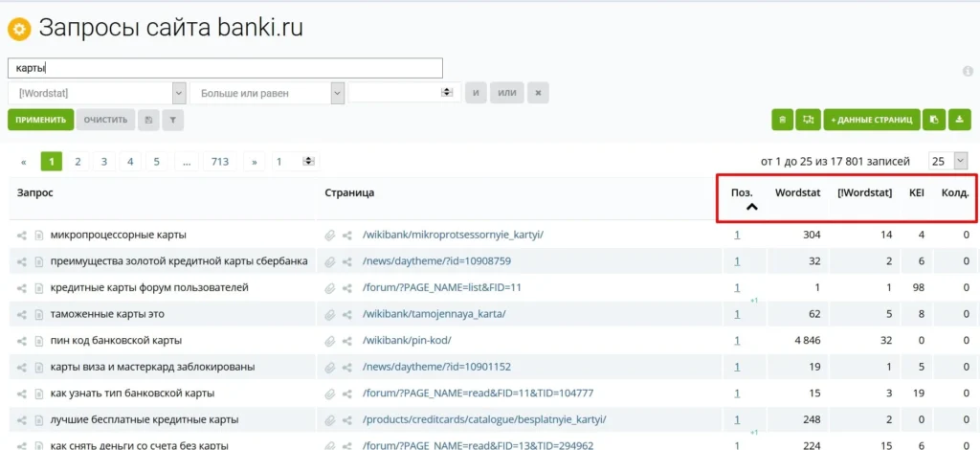The height and width of the screenshot is (450, 980).
Task: Click share icon left of 'преимущества золотой кредитной карты сбербанка'
Action: pyautogui.click(x=22, y=262)
